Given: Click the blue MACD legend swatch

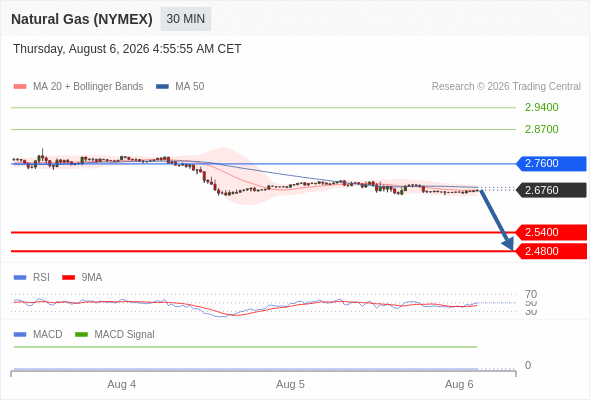Looking at the screenshot, I should point(20,335).
